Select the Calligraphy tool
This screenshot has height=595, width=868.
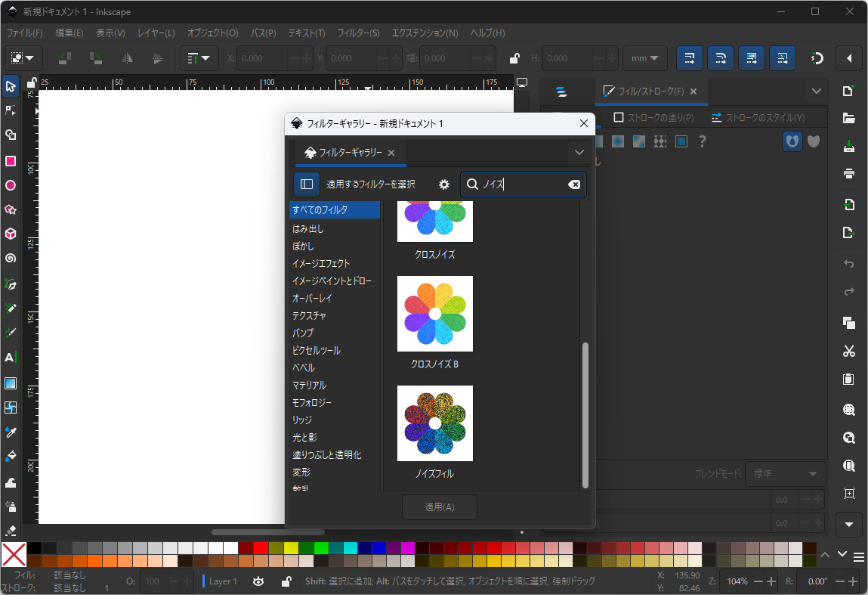point(10,333)
